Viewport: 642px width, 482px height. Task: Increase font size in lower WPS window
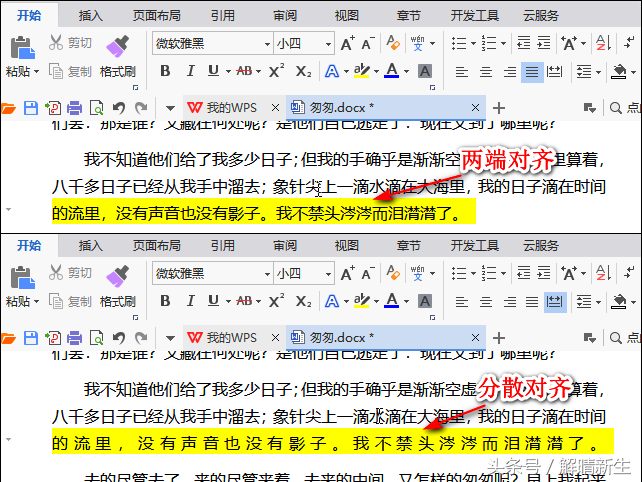point(348,273)
